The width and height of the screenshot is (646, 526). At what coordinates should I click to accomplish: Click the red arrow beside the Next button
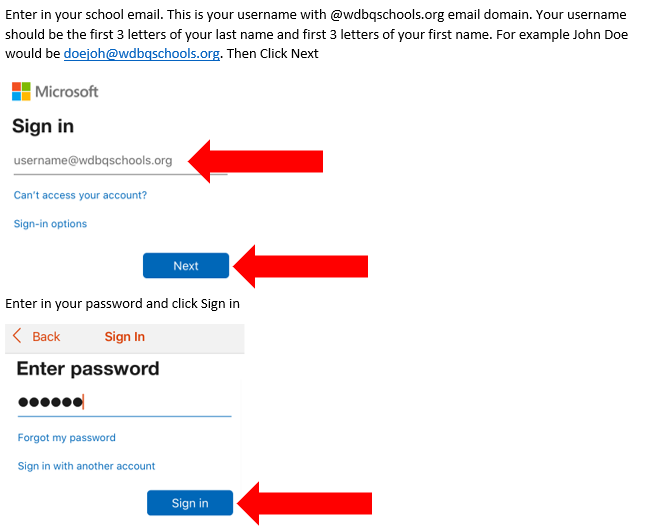point(300,266)
